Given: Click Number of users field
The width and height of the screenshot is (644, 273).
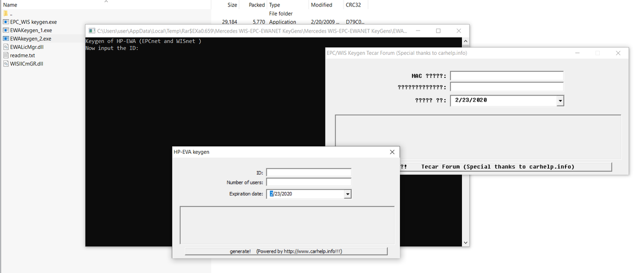Looking at the screenshot, I should [x=308, y=182].
